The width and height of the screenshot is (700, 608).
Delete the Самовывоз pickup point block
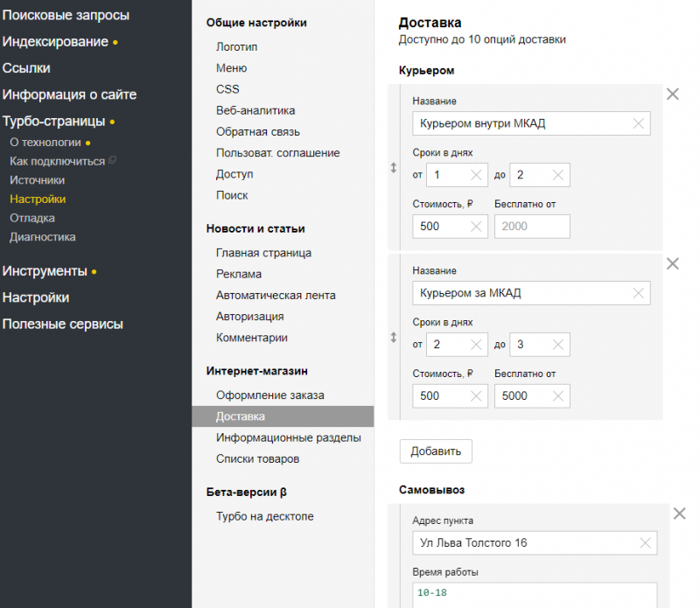[x=679, y=514]
